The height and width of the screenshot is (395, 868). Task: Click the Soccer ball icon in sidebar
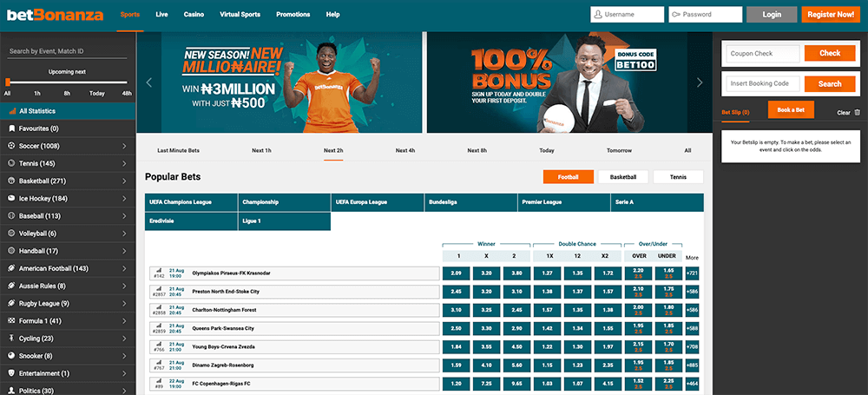pyautogui.click(x=11, y=146)
